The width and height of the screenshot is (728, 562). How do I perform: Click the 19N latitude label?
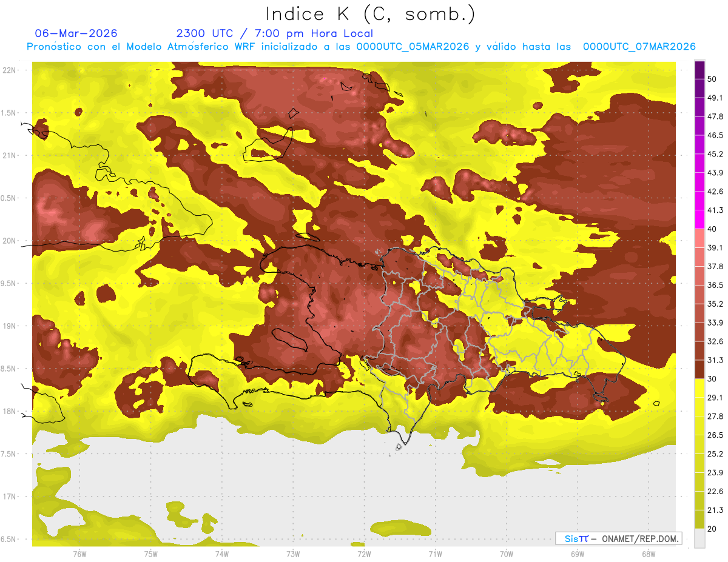point(10,326)
